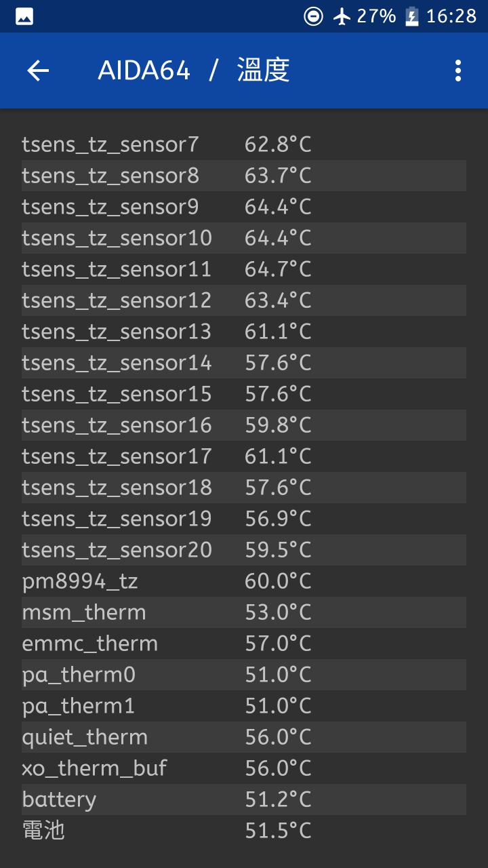Select the msm_therm entry
The image size is (488, 868).
pyautogui.click(x=244, y=612)
